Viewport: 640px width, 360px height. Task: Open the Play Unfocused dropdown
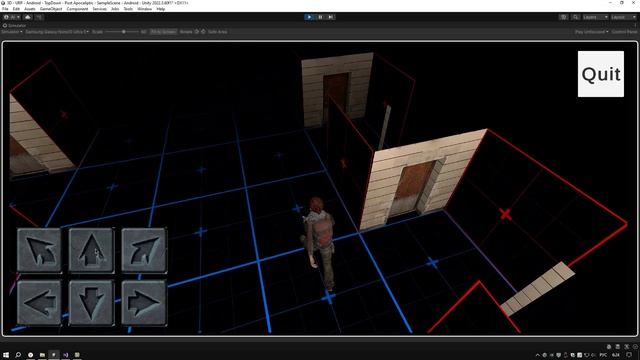coord(591,32)
